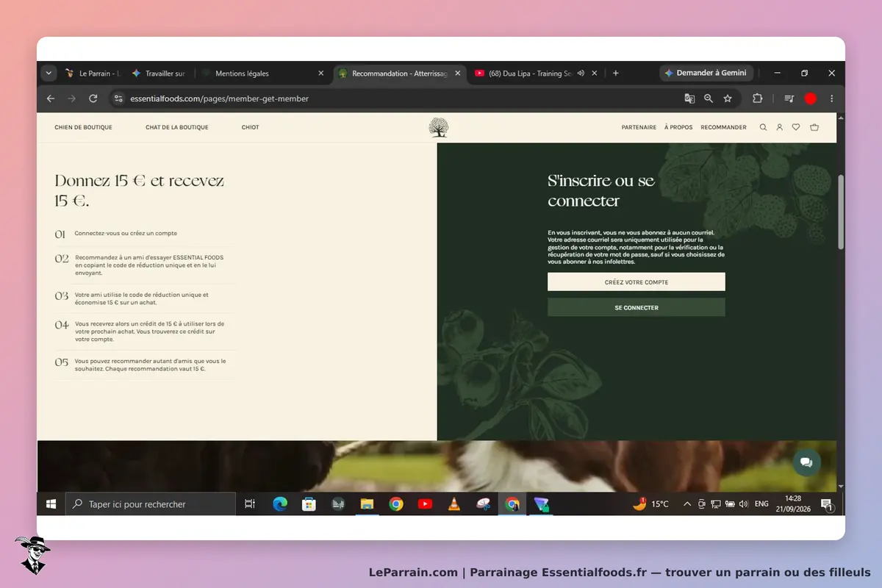This screenshot has width=882, height=588.
Task: Click the red profile avatar in Chrome
Action: pyautogui.click(x=811, y=98)
